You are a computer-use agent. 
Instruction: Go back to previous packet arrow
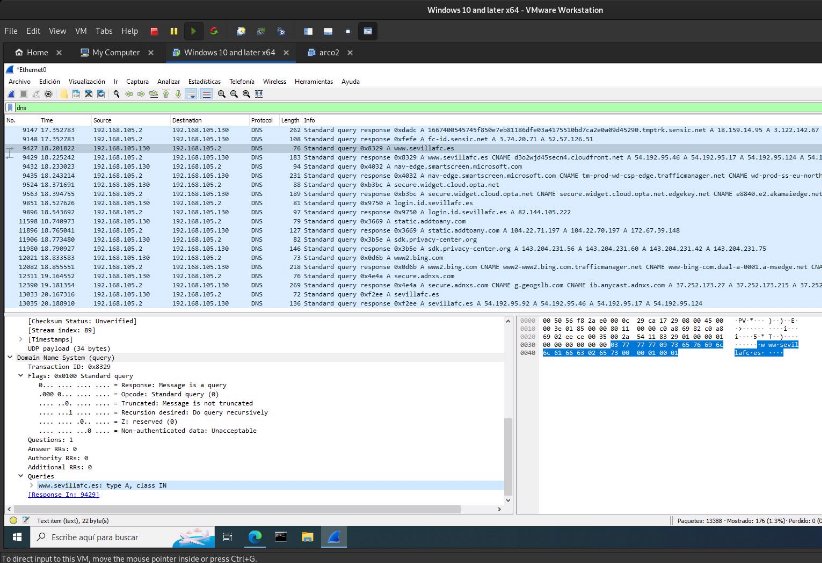click(128, 94)
